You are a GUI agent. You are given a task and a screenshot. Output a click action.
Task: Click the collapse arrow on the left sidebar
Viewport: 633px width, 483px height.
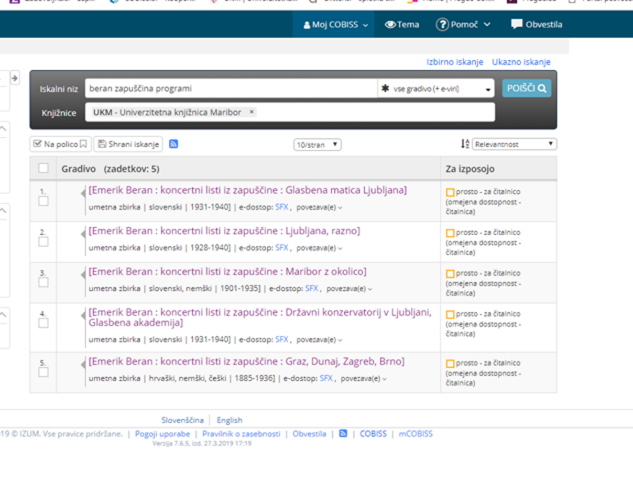pyautogui.click(x=14, y=78)
